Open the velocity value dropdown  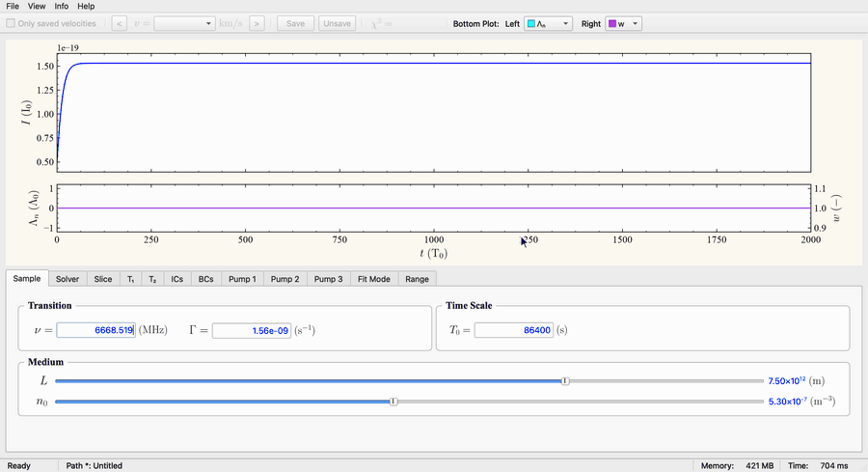tap(184, 24)
